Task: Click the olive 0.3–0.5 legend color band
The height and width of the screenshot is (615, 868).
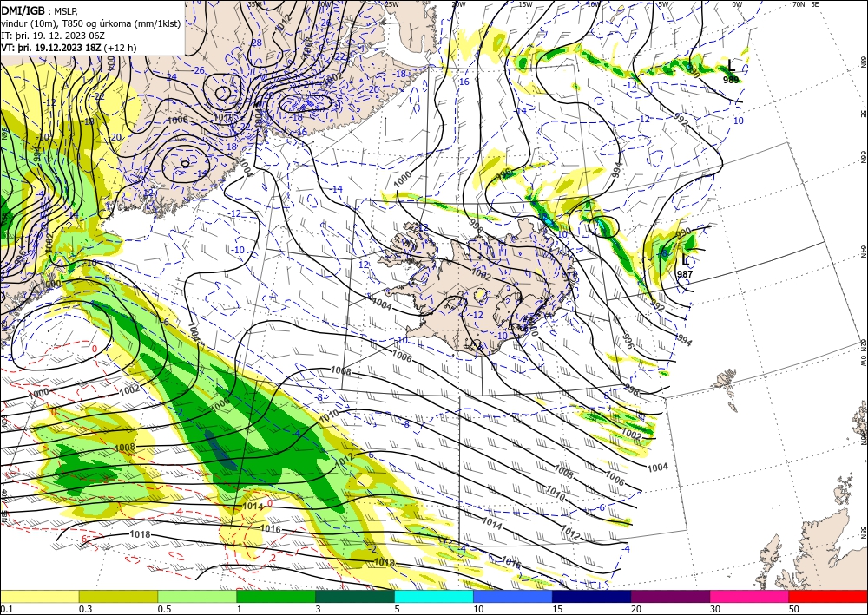Action: [118, 596]
